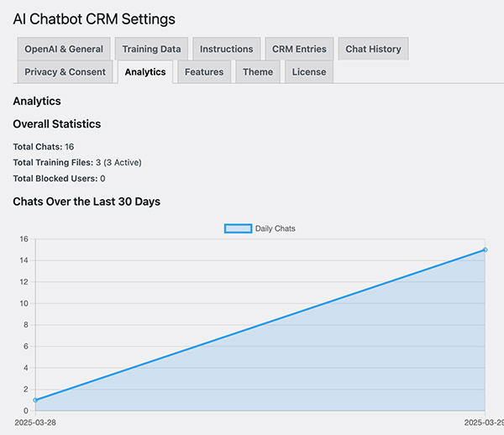504x435 pixels.
Task: Select the Theme tab
Action: tap(258, 72)
